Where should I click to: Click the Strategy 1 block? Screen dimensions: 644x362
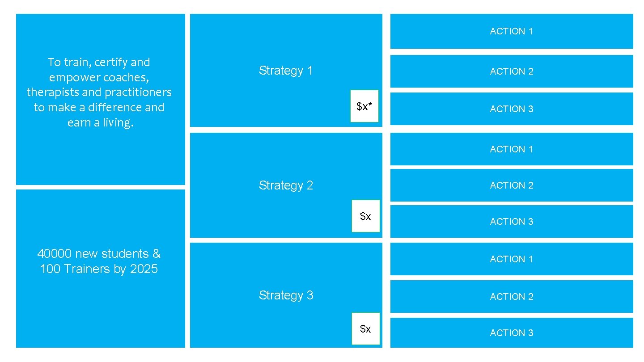point(286,70)
